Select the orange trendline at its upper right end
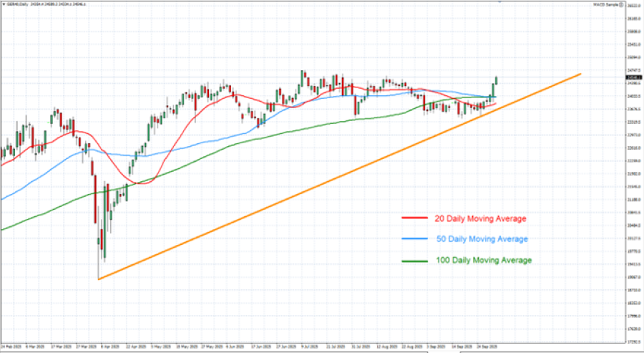This screenshot has height=353, width=644. [578, 74]
